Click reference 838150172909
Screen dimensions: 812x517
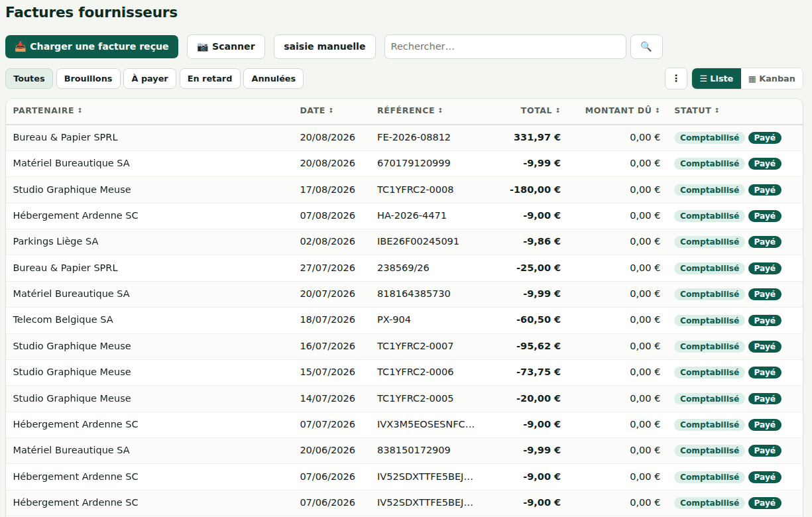[414, 450]
